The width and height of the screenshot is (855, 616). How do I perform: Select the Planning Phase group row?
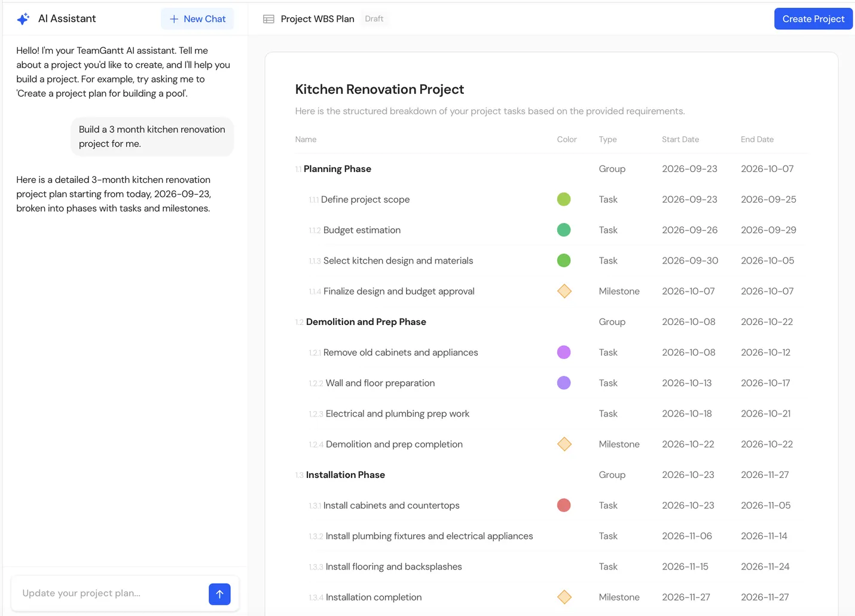click(551, 169)
